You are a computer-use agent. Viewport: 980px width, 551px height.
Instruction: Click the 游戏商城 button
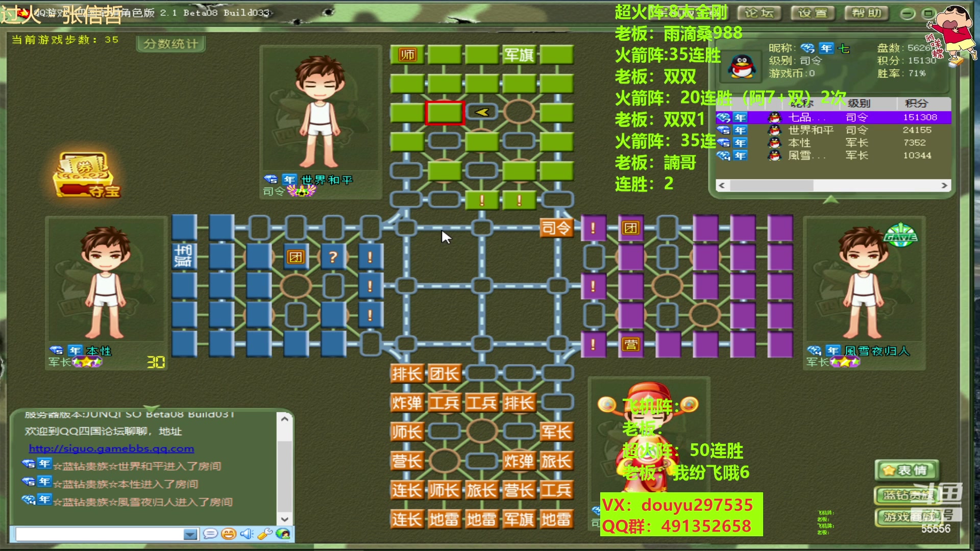coord(906,517)
